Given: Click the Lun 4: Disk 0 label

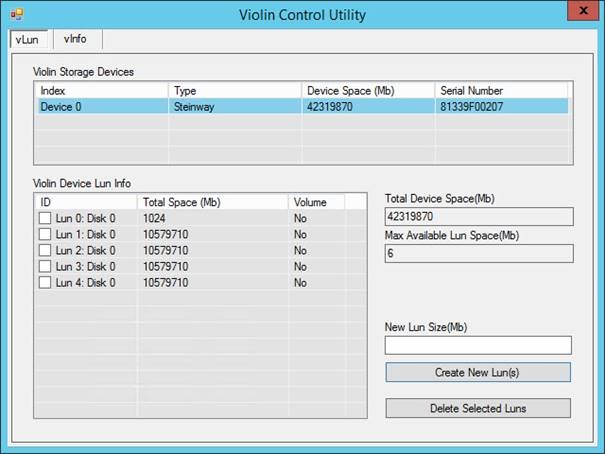Looking at the screenshot, I should click(85, 283).
